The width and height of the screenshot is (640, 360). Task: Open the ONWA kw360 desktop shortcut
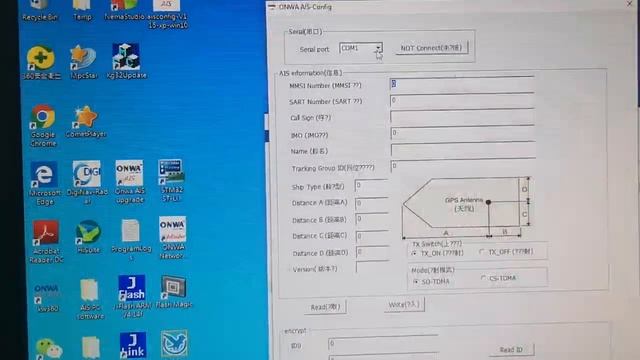[47, 297]
